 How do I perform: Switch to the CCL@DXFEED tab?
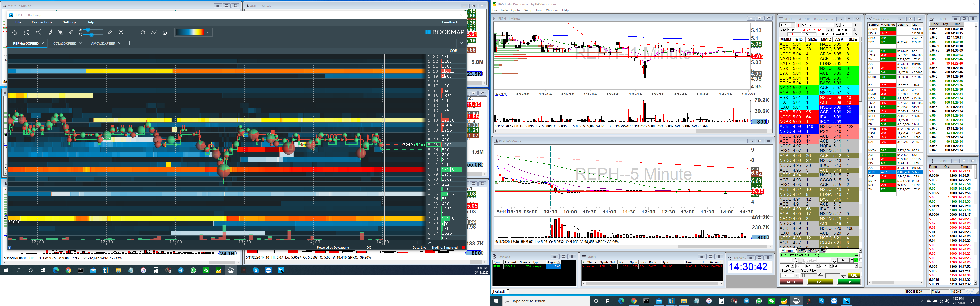click(65, 43)
